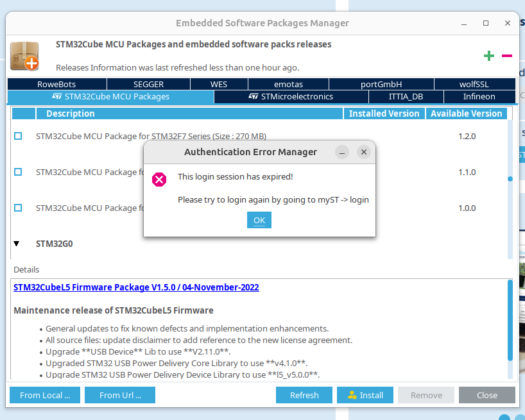Click the red error icon in the dialog

[x=159, y=180]
